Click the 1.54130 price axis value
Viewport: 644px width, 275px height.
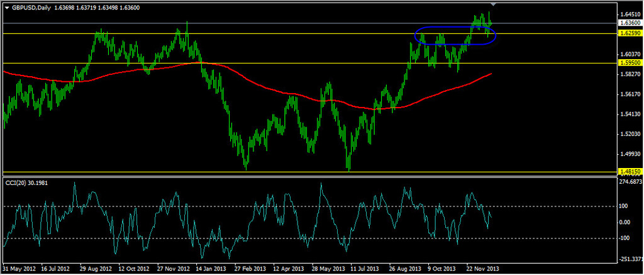click(x=631, y=114)
